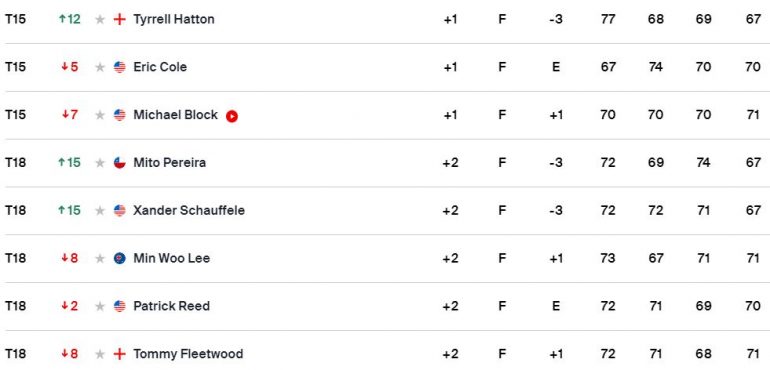Expand Patrick Reed's row details

click(x=385, y=306)
